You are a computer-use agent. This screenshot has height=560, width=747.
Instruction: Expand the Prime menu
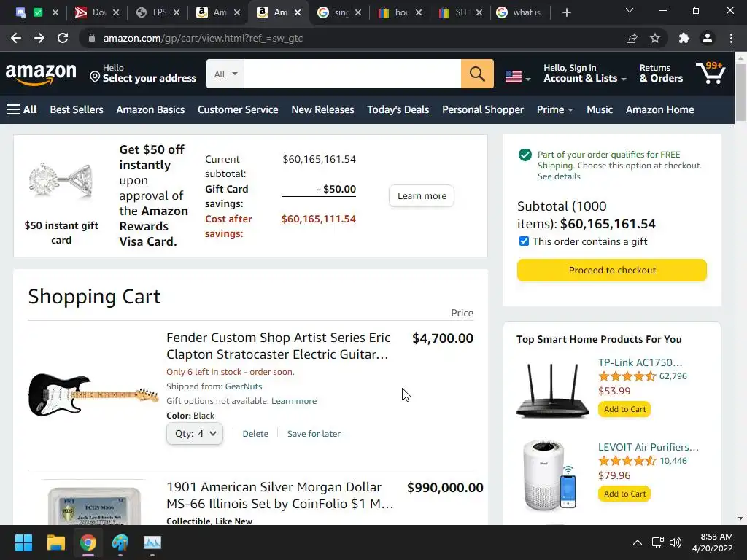[554, 109]
